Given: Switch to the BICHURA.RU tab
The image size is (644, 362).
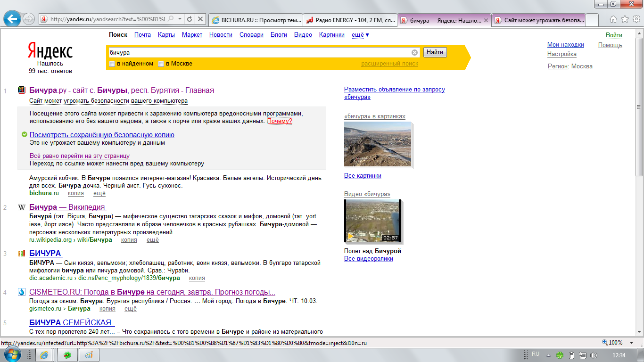Looking at the screenshot, I should click(x=255, y=20).
